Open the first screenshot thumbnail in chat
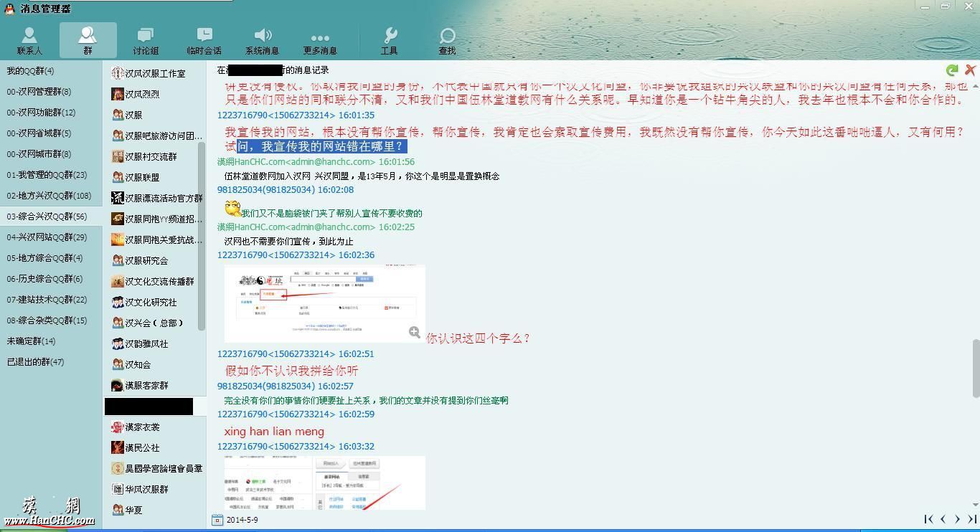The image size is (980, 532). click(x=324, y=303)
